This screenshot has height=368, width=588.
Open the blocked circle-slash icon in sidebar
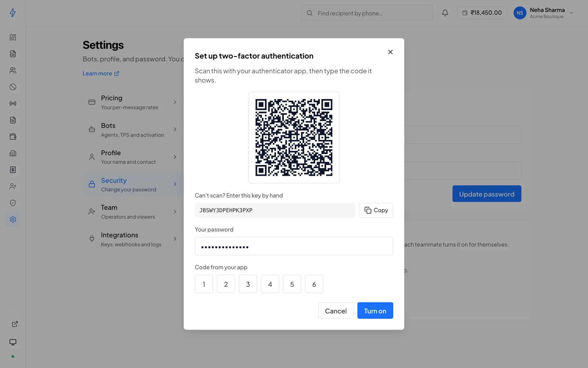point(13,87)
